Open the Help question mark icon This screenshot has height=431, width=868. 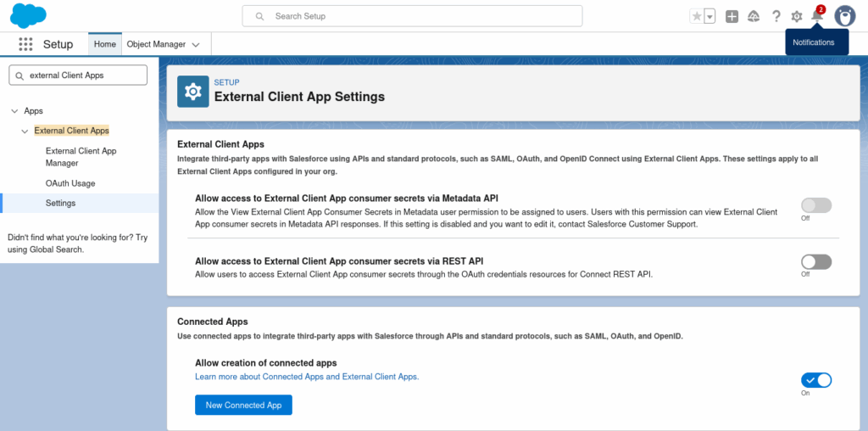(x=776, y=16)
